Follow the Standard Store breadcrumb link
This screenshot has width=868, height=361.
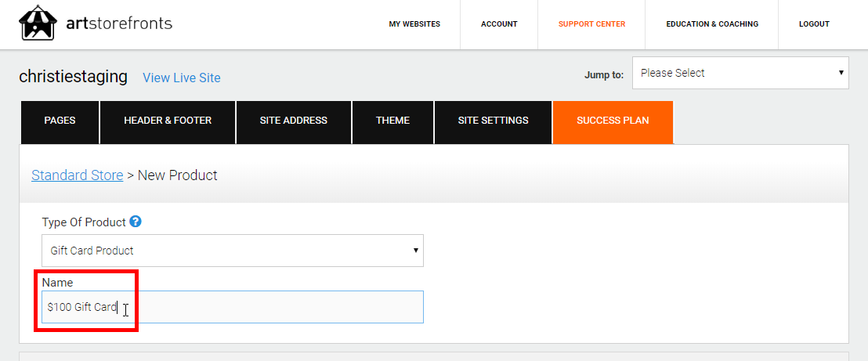(x=77, y=175)
